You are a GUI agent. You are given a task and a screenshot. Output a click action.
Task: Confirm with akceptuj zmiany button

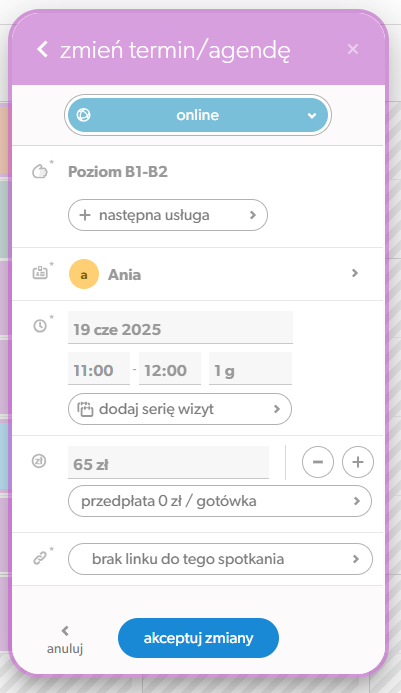click(x=199, y=638)
